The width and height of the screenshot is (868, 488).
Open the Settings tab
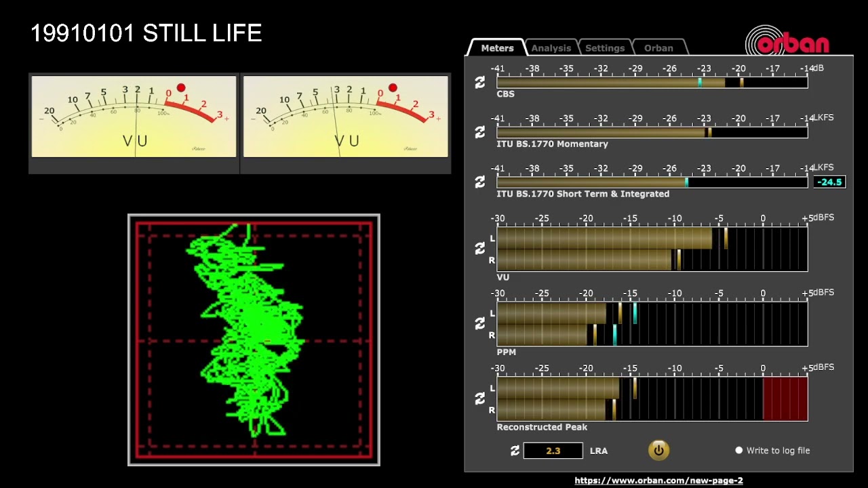[605, 47]
